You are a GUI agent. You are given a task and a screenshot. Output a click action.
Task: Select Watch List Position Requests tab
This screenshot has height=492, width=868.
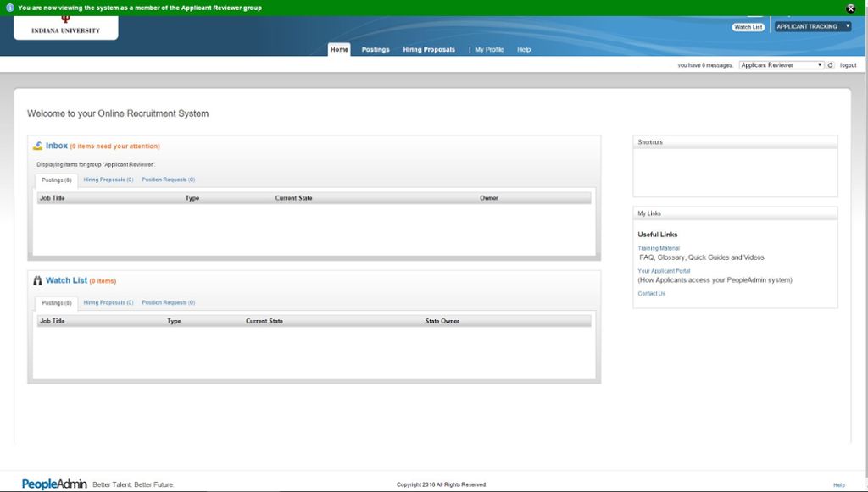169,302
